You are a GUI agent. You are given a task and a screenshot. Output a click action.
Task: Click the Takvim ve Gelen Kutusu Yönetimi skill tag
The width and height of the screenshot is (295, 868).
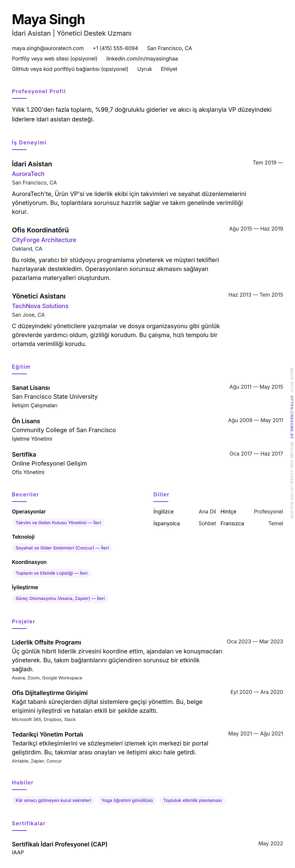pos(58,523)
